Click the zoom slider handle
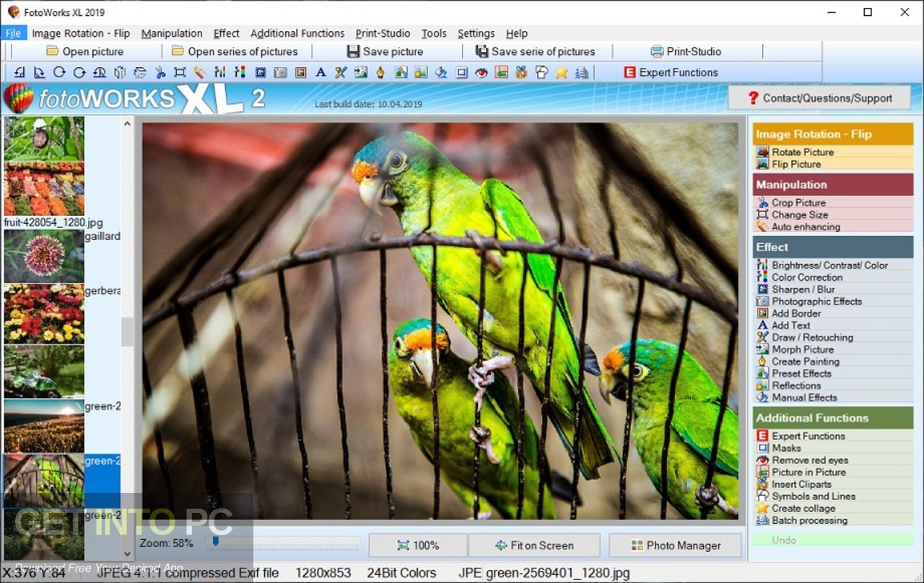Image resolution: width=924 pixels, height=583 pixels. coord(215,540)
